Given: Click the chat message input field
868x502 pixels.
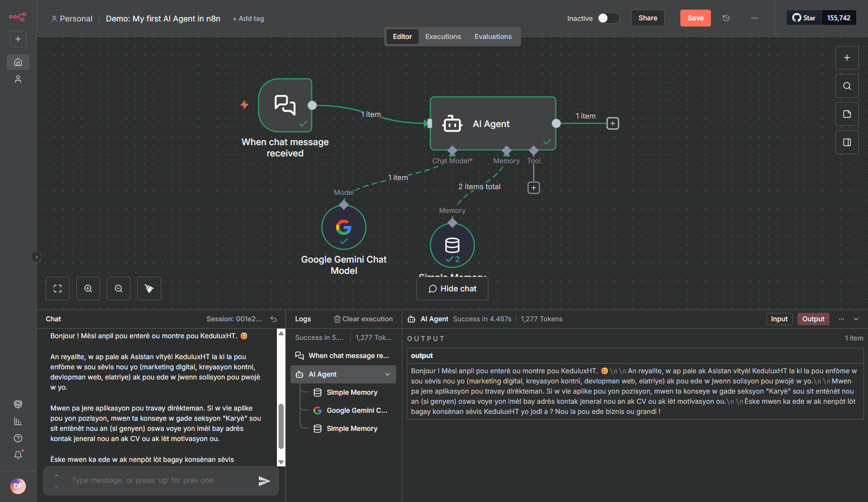Looking at the screenshot, I should pos(158,481).
